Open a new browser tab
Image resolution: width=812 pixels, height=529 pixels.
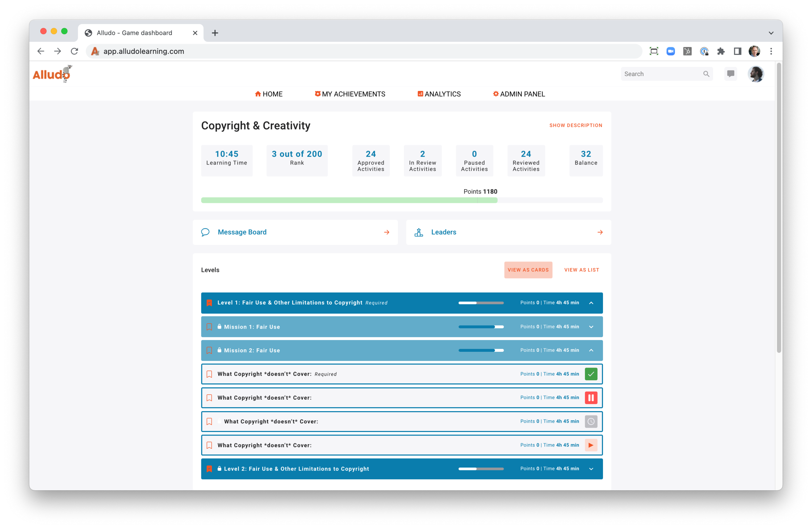tap(215, 33)
